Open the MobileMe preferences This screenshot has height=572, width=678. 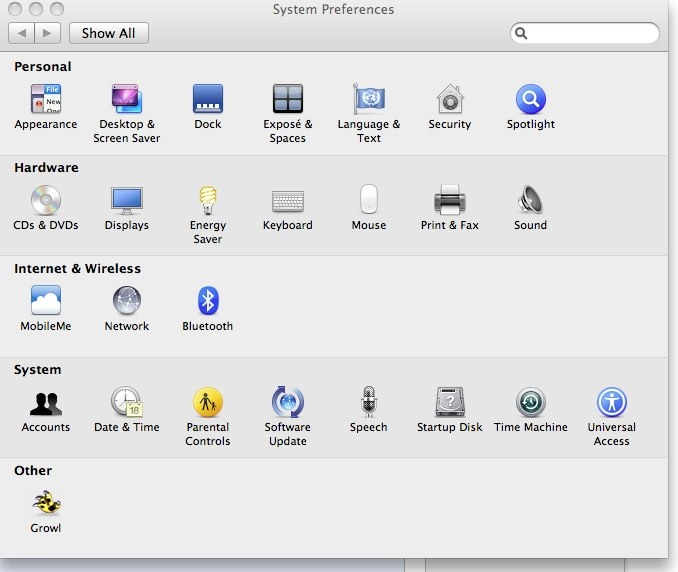pyautogui.click(x=45, y=301)
